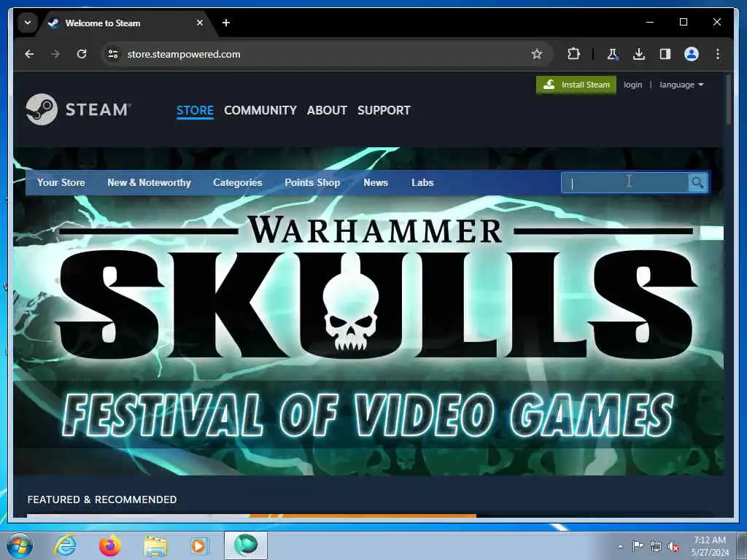Open the Points Shop link
The height and width of the screenshot is (560, 747).
312,183
